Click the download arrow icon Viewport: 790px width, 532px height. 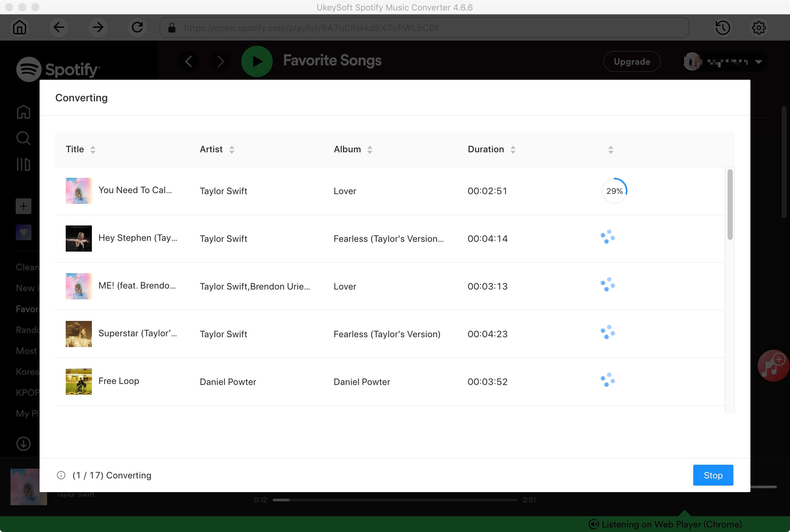pos(23,443)
